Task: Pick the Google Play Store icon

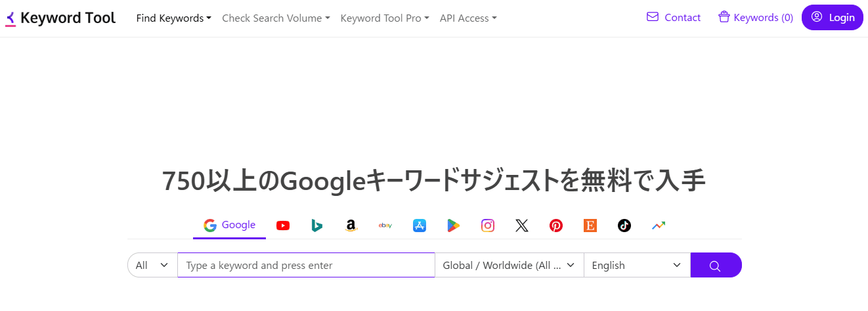Action: tap(454, 226)
